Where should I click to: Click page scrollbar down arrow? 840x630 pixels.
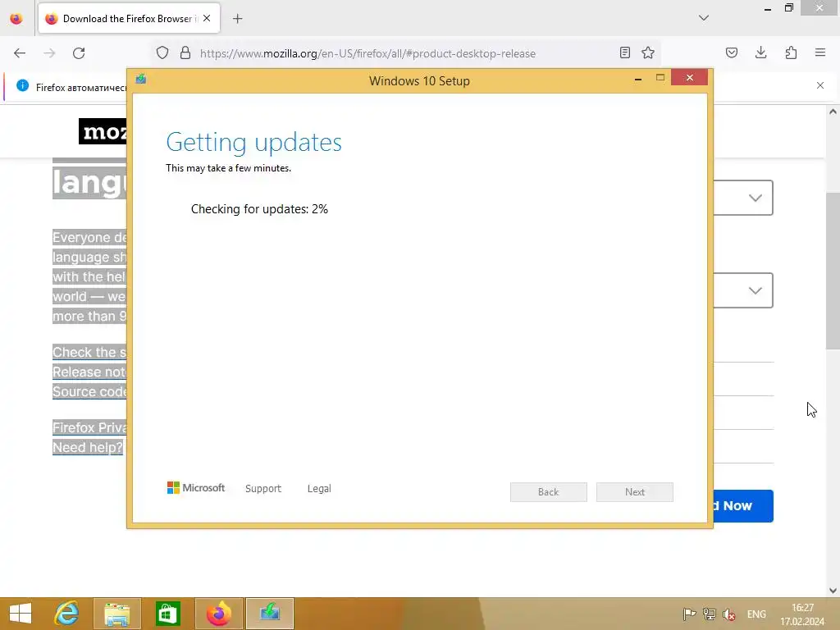pyautogui.click(x=833, y=591)
